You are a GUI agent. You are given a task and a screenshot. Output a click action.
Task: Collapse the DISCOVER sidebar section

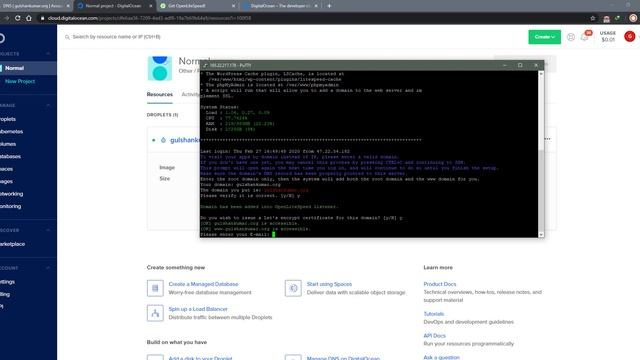click(48, 230)
